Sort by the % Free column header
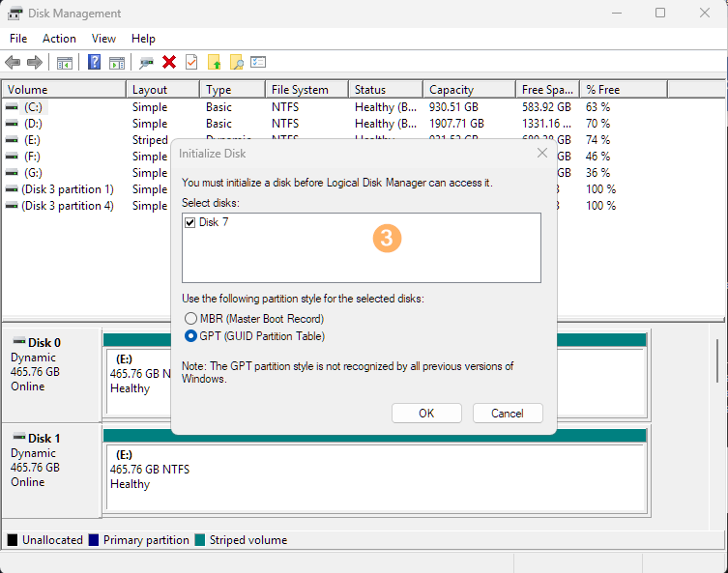 (624, 90)
